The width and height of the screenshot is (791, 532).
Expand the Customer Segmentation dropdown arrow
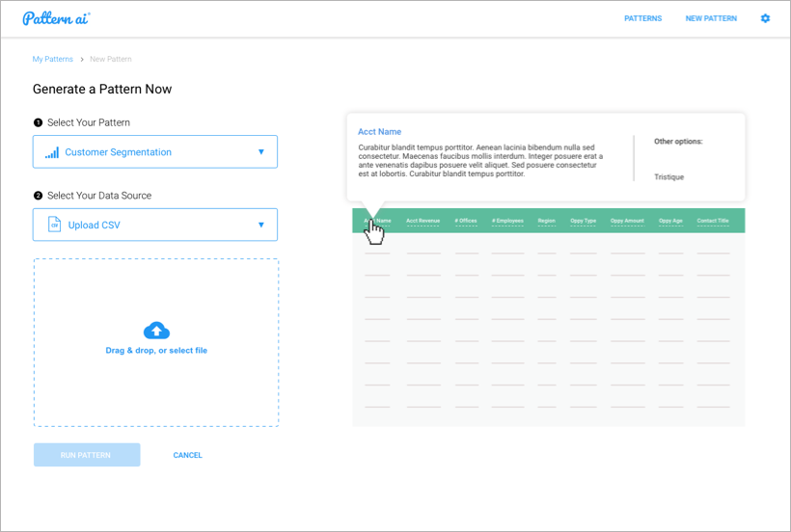pos(260,152)
